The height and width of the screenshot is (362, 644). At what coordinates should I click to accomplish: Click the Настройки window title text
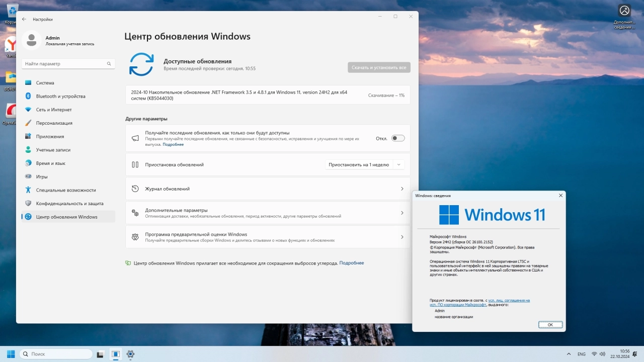pos(43,19)
